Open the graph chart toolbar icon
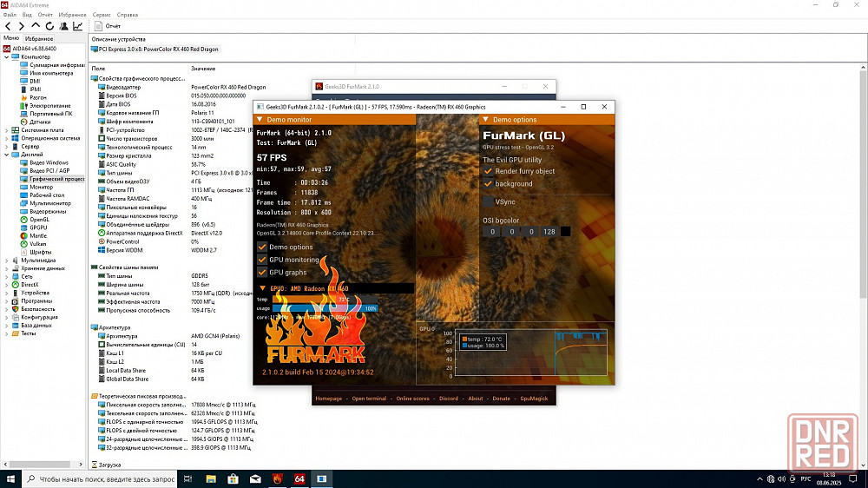 click(x=77, y=26)
